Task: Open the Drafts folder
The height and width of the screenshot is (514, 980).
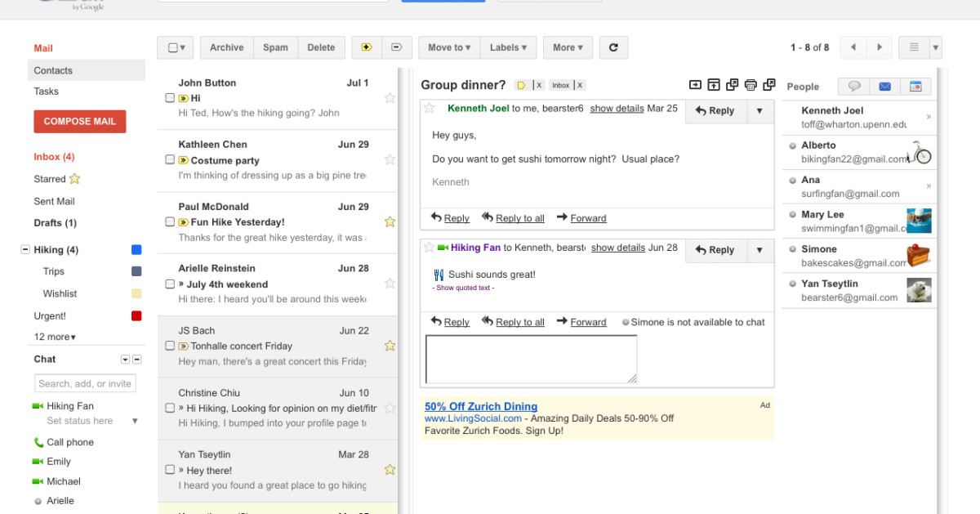Action: [55, 223]
